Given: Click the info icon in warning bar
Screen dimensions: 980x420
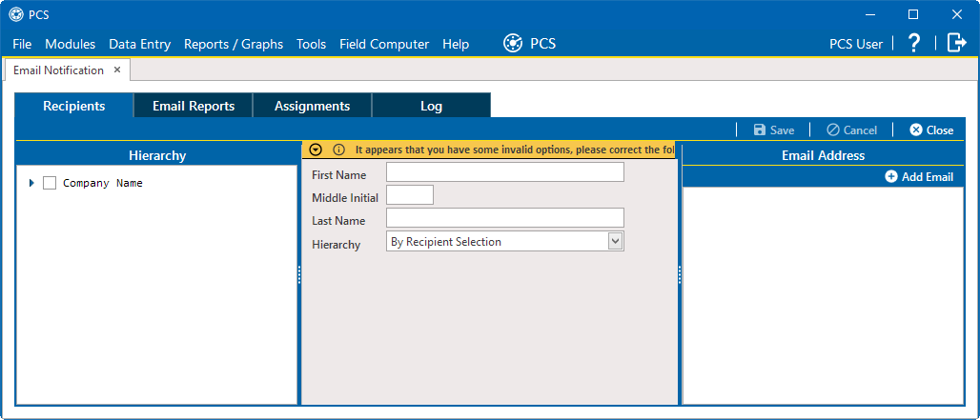Looking at the screenshot, I should (338, 150).
